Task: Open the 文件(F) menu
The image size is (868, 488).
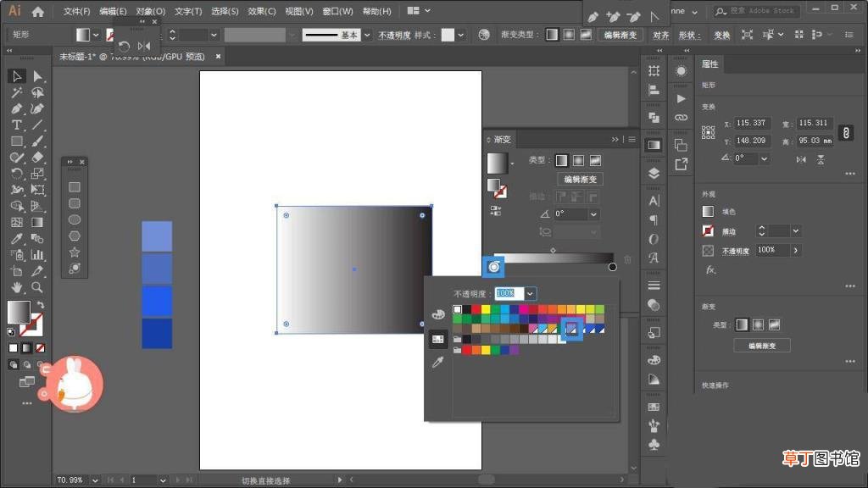Action: point(76,11)
